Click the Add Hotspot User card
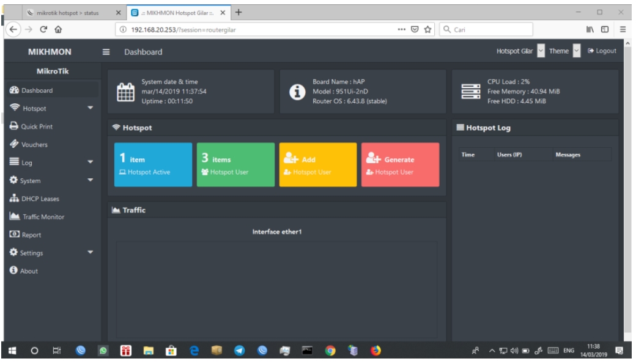Viewport: 636px width, 364px height. 318,164
